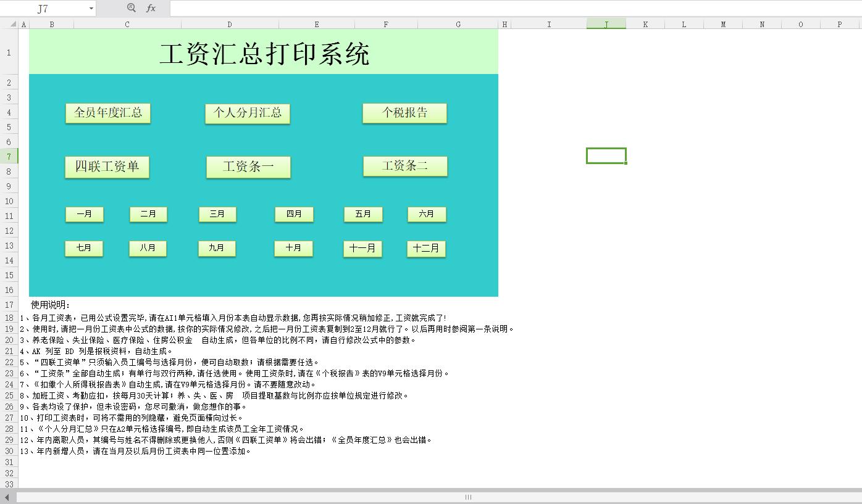
Task: Click column header J
Action: (606, 23)
